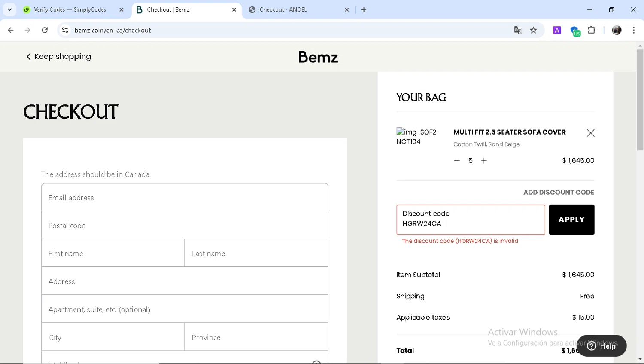Click the Add Discount Code label

[x=559, y=192]
